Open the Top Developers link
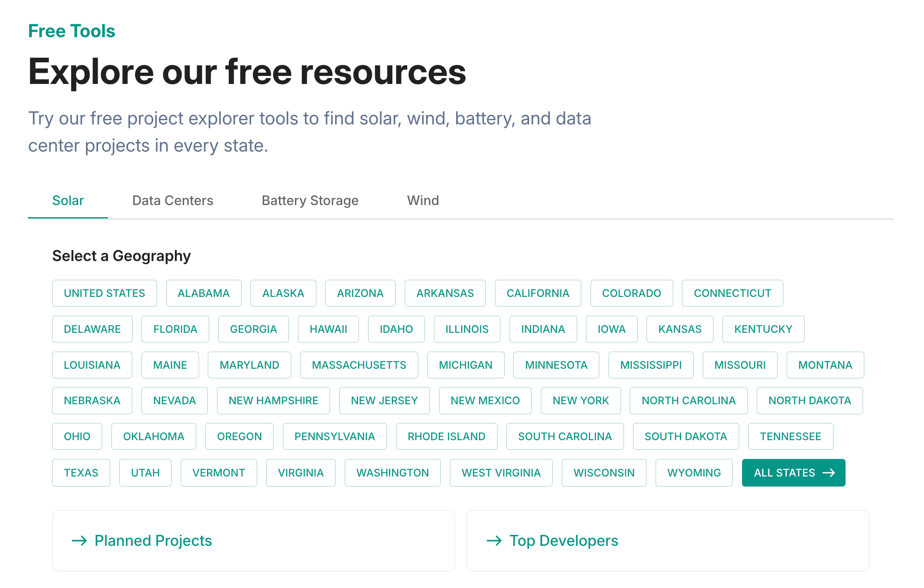This screenshot has height=588, width=924. pyautogui.click(x=563, y=541)
